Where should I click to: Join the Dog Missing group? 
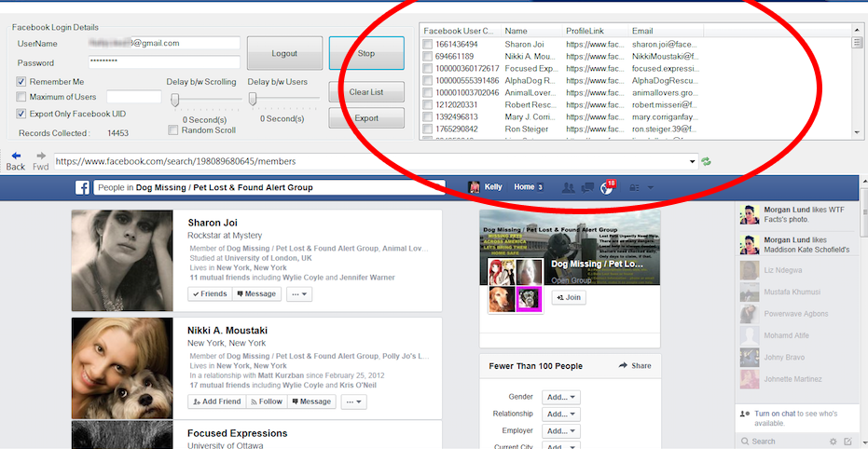click(569, 297)
